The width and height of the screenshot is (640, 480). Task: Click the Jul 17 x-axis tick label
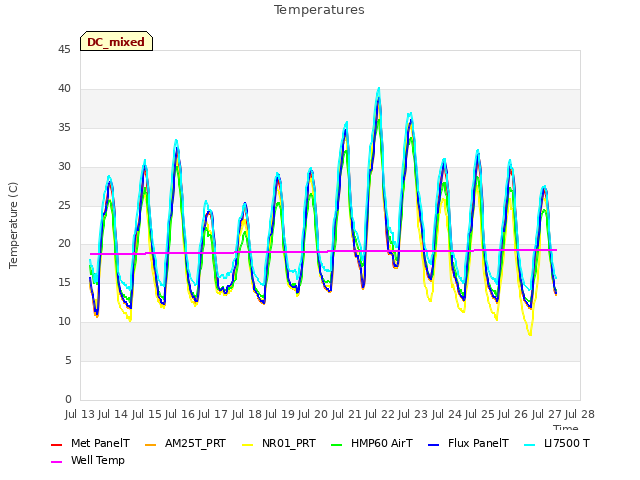coord(213,414)
